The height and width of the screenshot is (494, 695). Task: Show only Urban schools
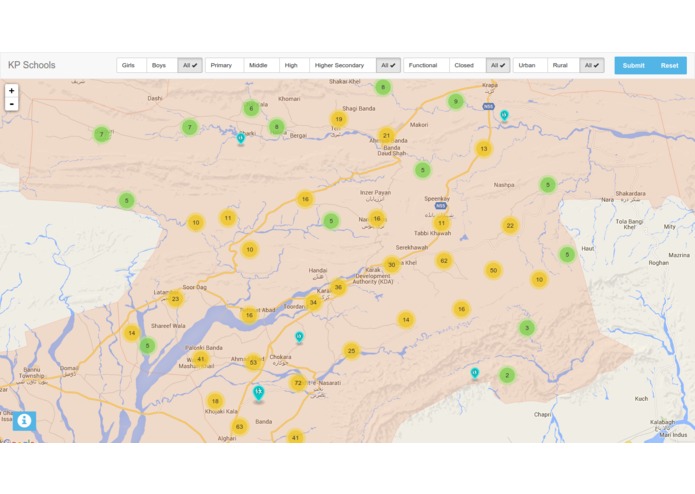[x=530, y=65]
